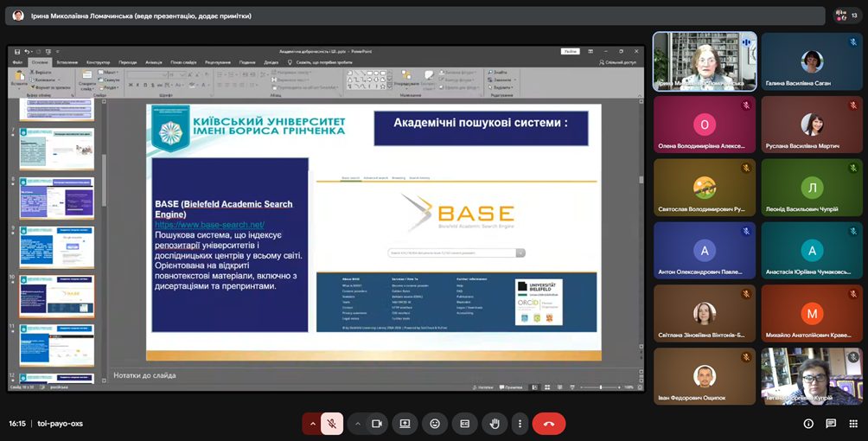The image size is (868, 441).
Task: Leave the call with red hang-up button
Action: (x=548, y=424)
